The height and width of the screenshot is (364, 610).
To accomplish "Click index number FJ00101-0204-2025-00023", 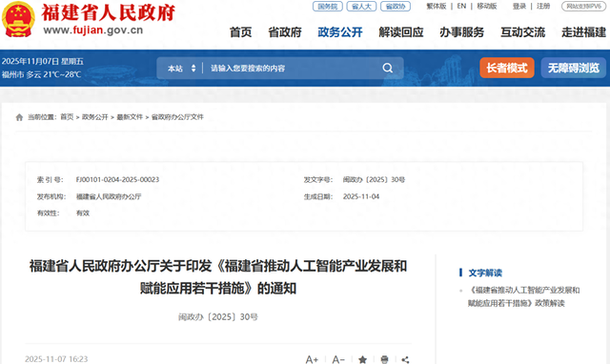I will pos(117,180).
